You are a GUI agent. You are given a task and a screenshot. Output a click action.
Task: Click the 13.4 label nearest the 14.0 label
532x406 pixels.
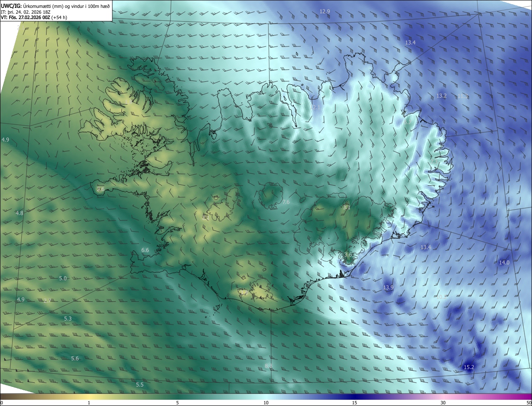426,247
